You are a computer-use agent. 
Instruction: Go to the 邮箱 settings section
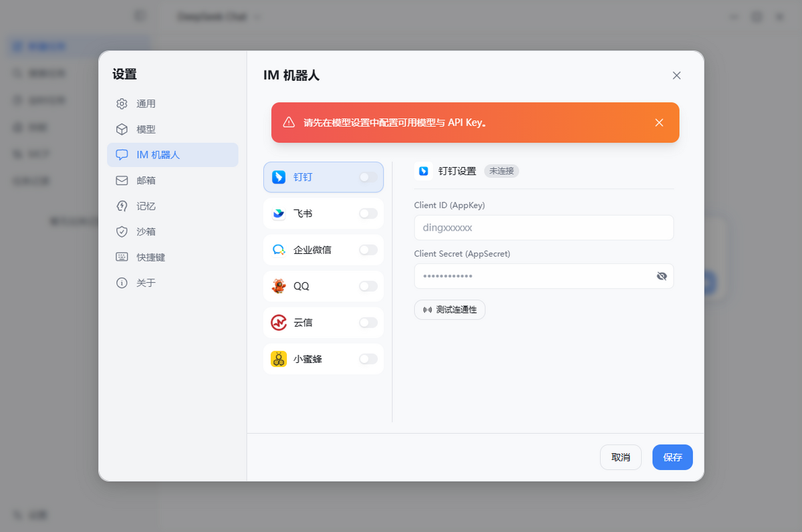coord(146,180)
